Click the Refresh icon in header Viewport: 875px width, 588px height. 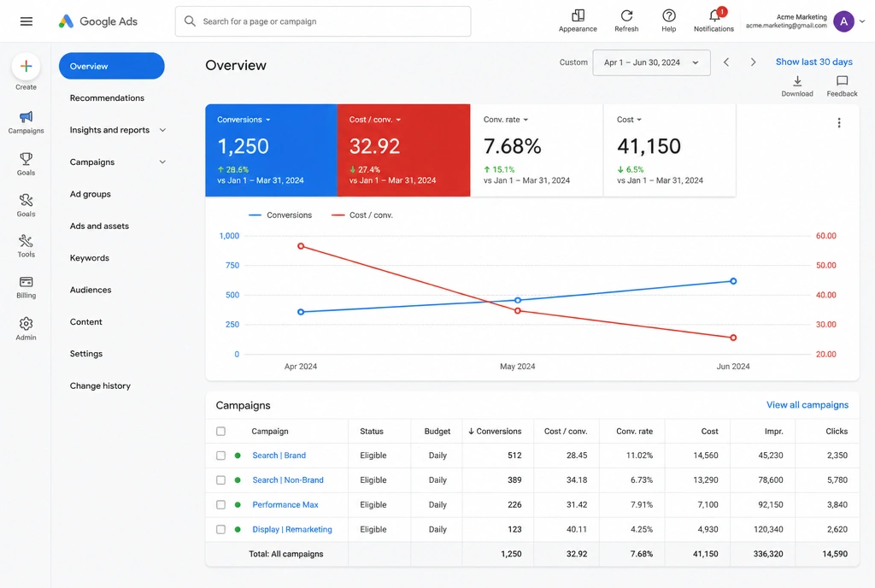626,15
